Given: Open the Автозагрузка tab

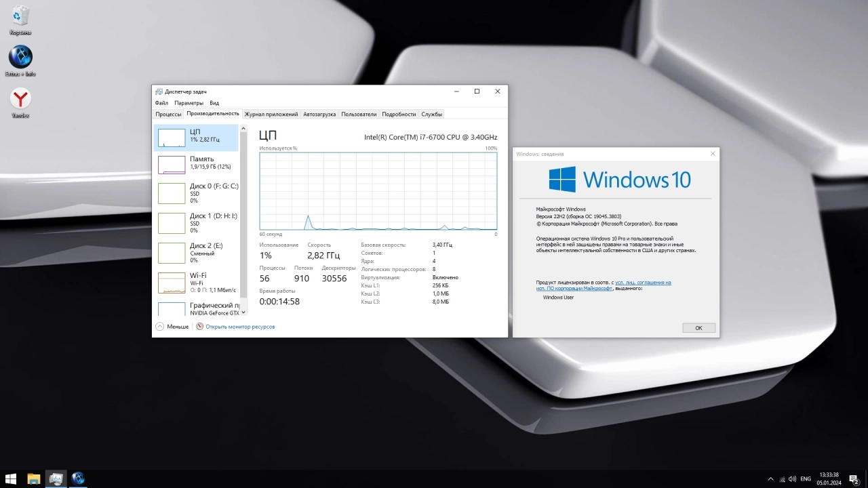Looking at the screenshot, I should point(319,115).
